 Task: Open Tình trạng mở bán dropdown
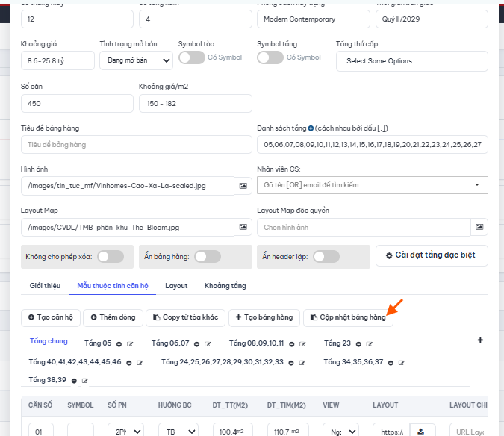pyautogui.click(x=137, y=60)
